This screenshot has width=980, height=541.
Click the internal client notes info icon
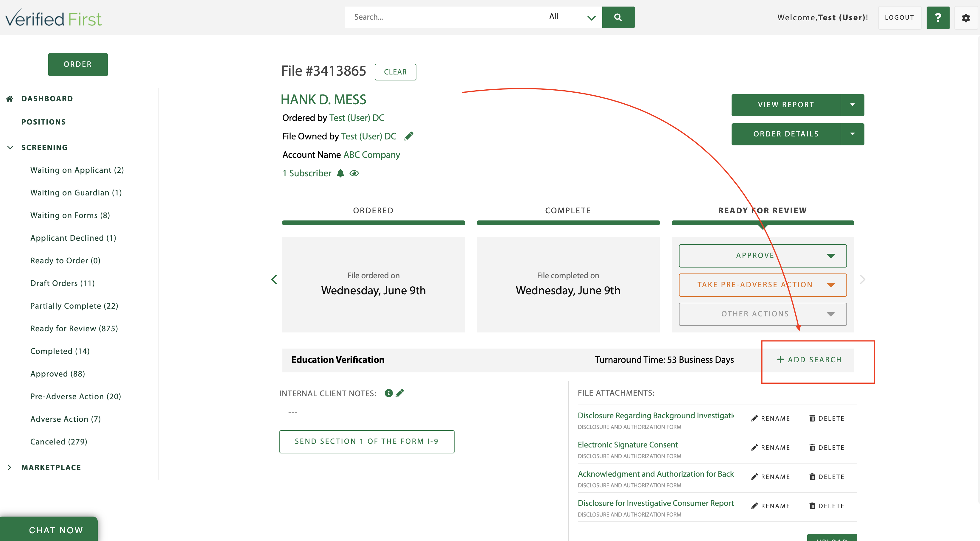388,393
